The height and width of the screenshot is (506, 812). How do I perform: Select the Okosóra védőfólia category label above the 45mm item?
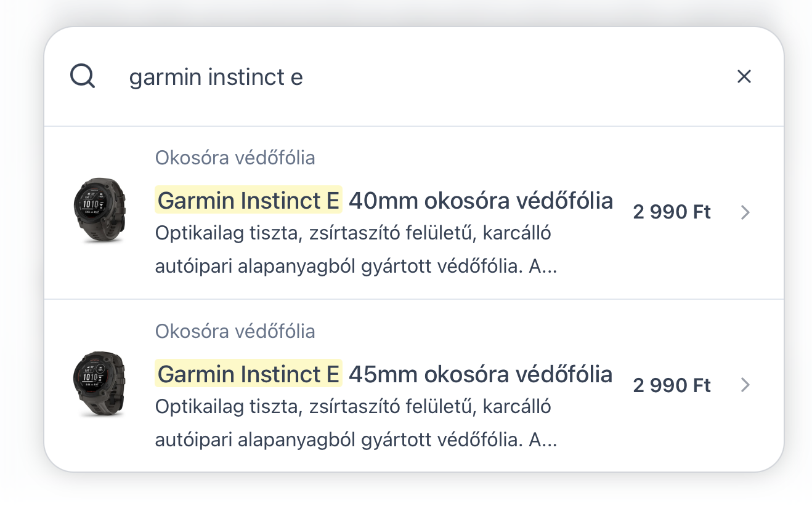pyautogui.click(x=235, y=332)
